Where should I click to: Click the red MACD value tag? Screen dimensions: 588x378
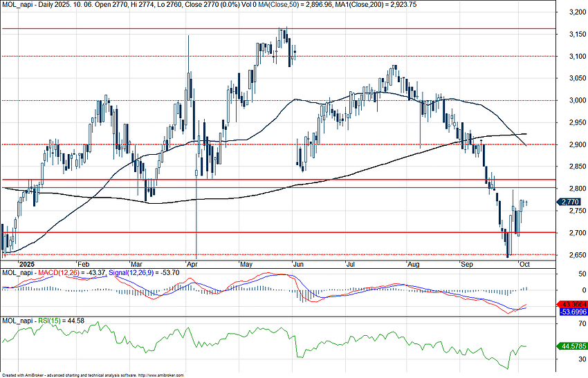572,304
